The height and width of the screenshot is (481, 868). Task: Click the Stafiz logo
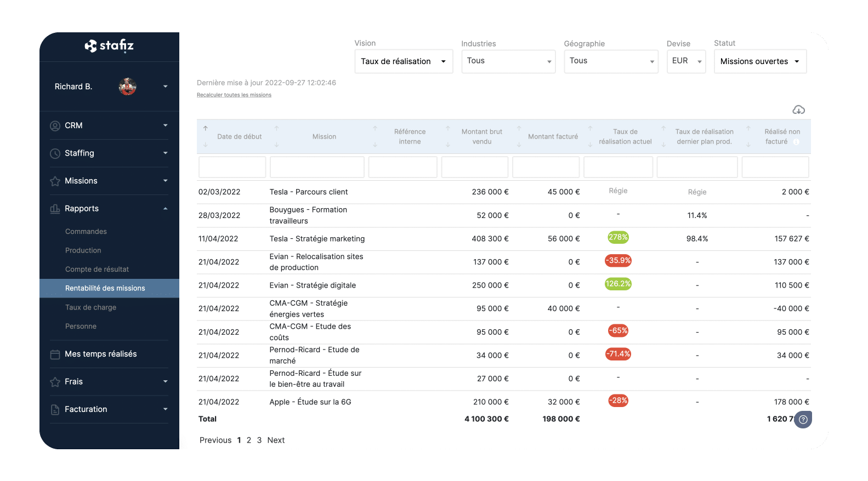(109, 46)
